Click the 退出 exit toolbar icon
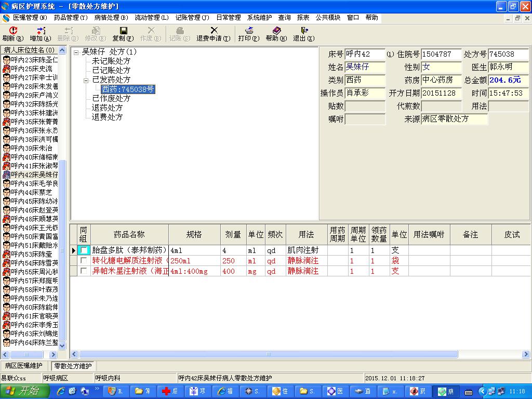The image size is (532, 399). (304, 31)
